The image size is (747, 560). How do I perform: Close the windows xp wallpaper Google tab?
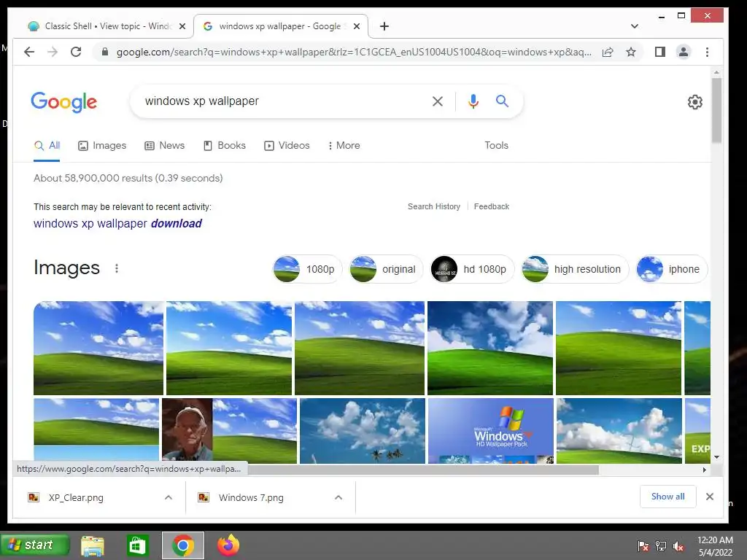point(356,26)
